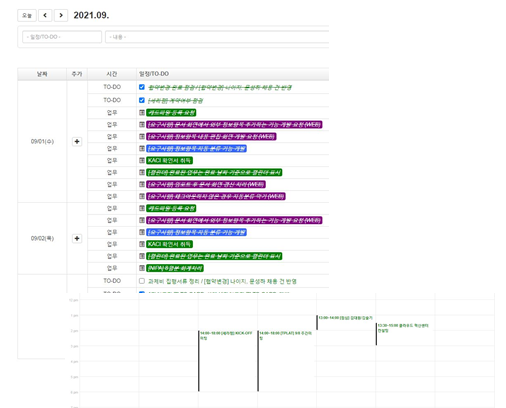Open calendar icon of first green task on 09/01
506x408 pixels.
point(142,113)
